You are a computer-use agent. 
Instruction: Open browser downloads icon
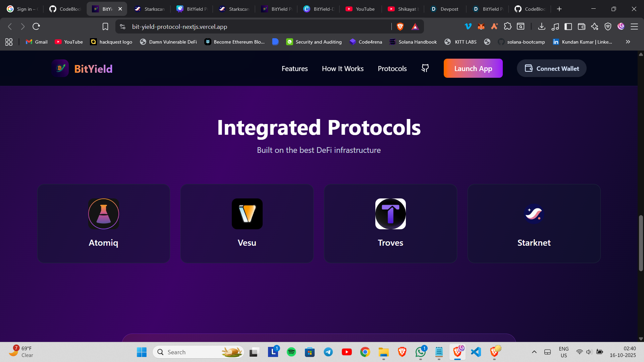click(541, 26)
